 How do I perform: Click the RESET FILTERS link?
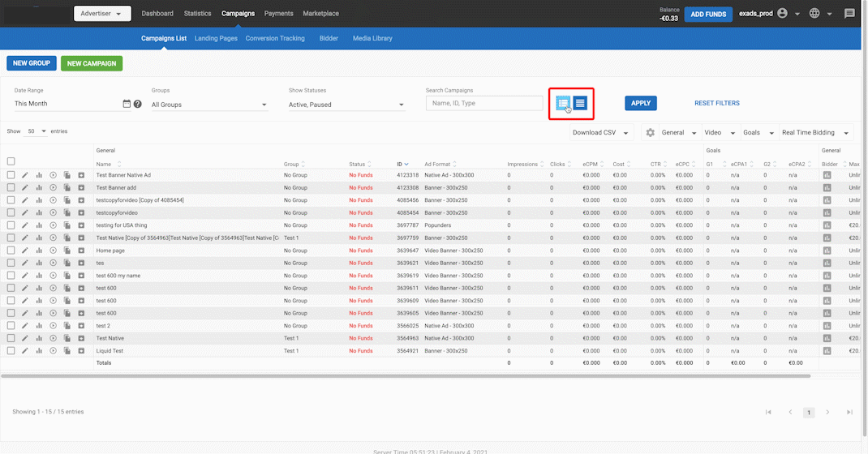(x=716, y=103)
